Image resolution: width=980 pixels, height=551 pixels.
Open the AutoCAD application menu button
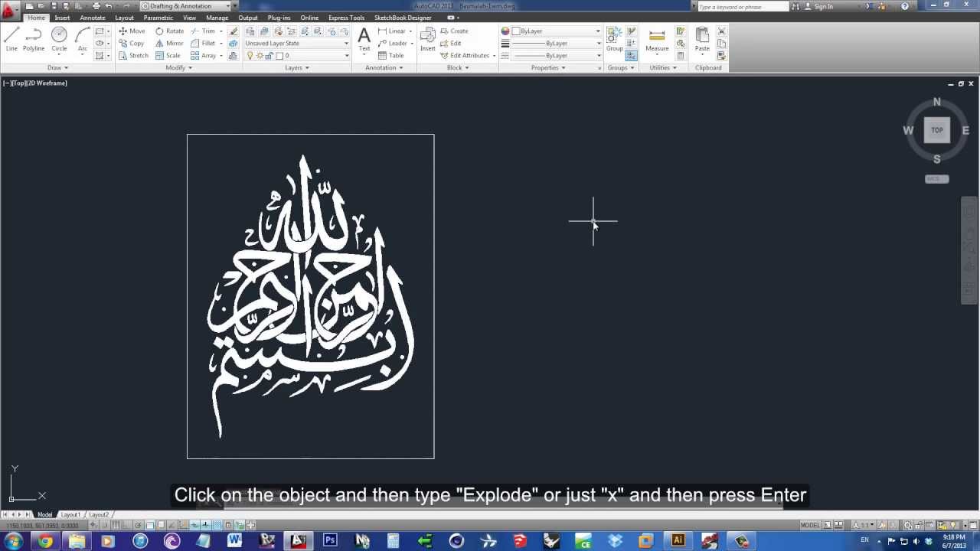[x=8, y=10]
